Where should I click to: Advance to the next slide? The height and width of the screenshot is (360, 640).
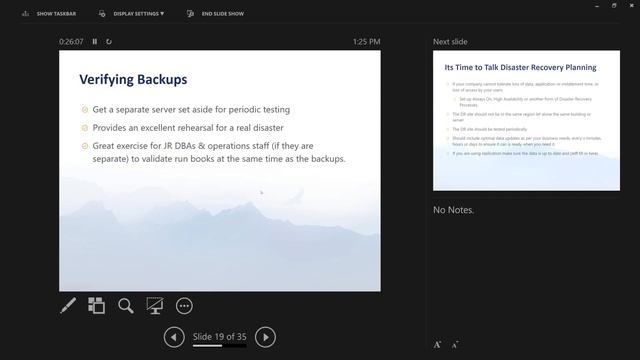265,337
